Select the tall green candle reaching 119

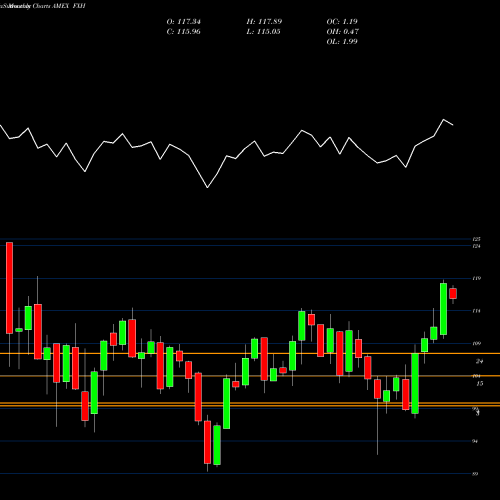(x=443, y=309)
